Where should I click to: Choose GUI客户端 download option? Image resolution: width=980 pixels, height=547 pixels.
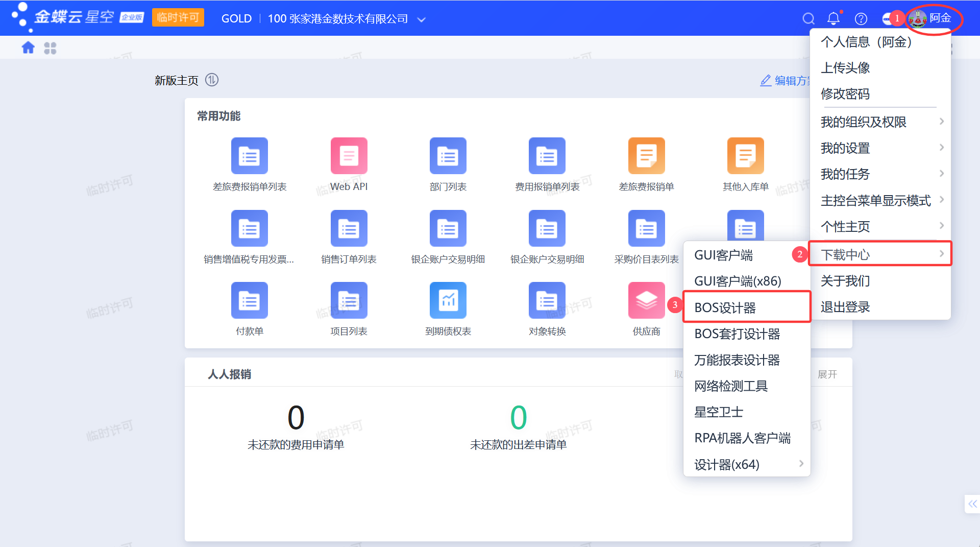747,255
